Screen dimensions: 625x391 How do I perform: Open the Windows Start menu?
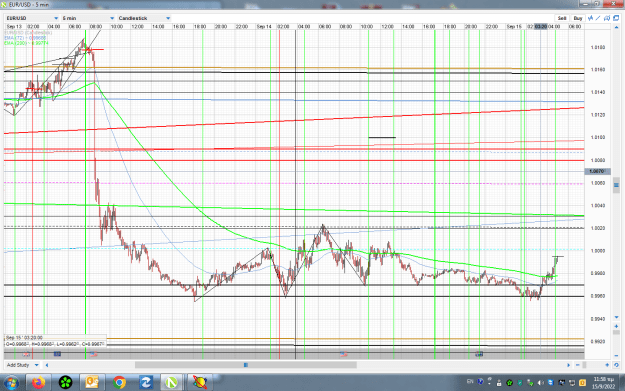tap(11, 383)
